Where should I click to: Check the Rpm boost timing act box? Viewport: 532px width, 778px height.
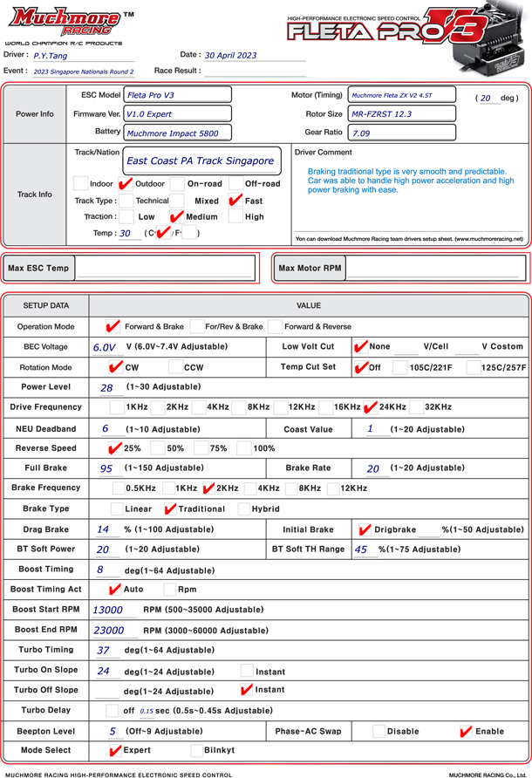(x=170, y=589)
